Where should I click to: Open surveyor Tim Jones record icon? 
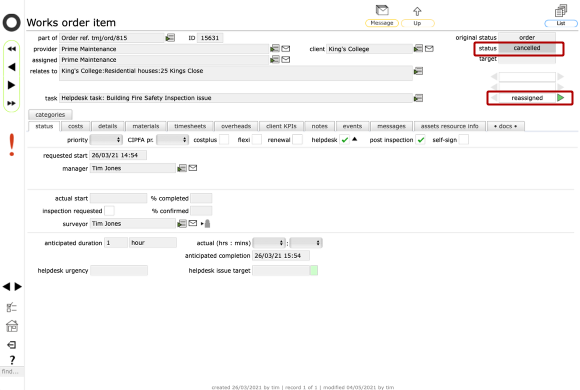tap(182, 223)
